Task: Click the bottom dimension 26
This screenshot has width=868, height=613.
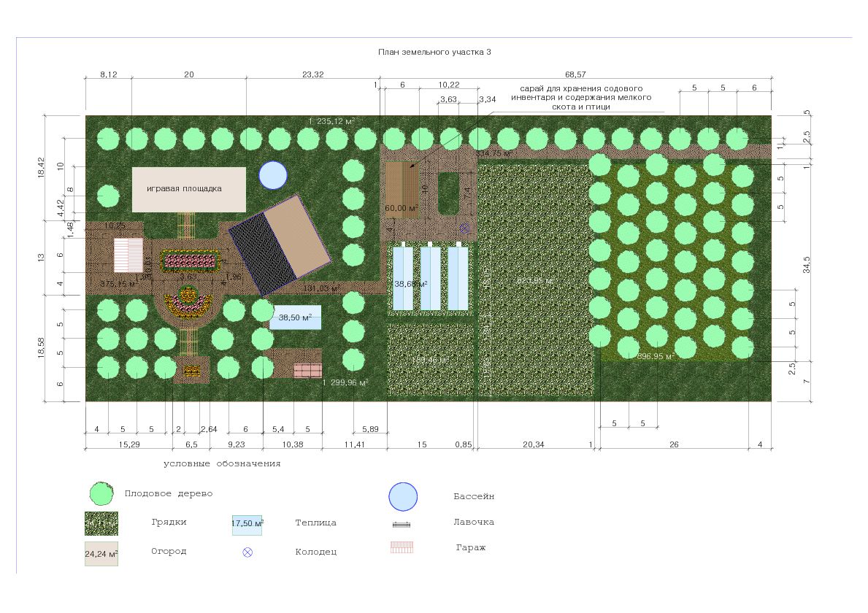Action: pos(674,444)
